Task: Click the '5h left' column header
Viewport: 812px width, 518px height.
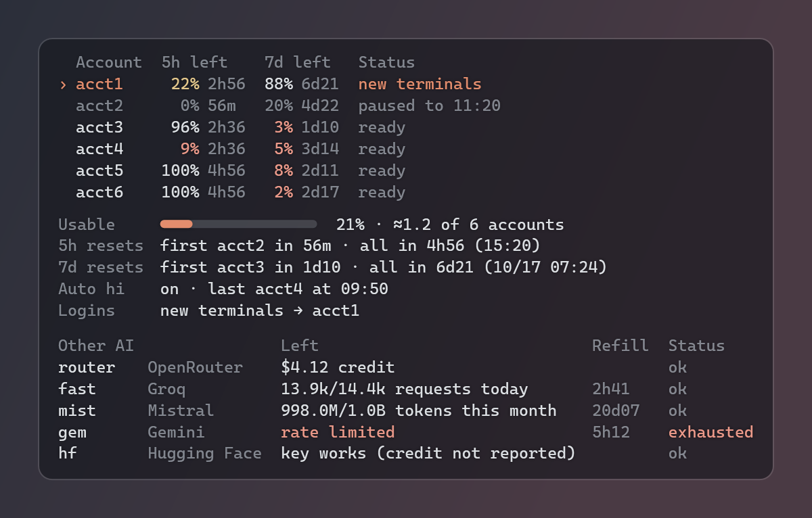Action: 195,63
